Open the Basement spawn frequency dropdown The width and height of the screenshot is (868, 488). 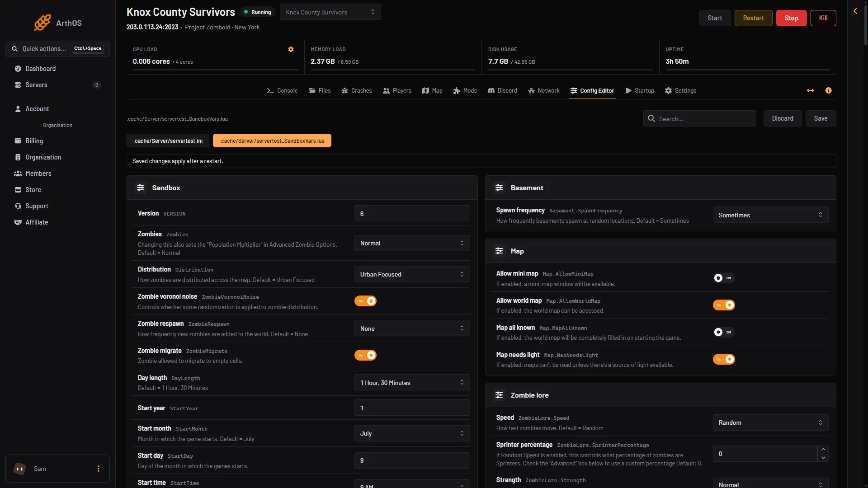[x=770, y=215]
